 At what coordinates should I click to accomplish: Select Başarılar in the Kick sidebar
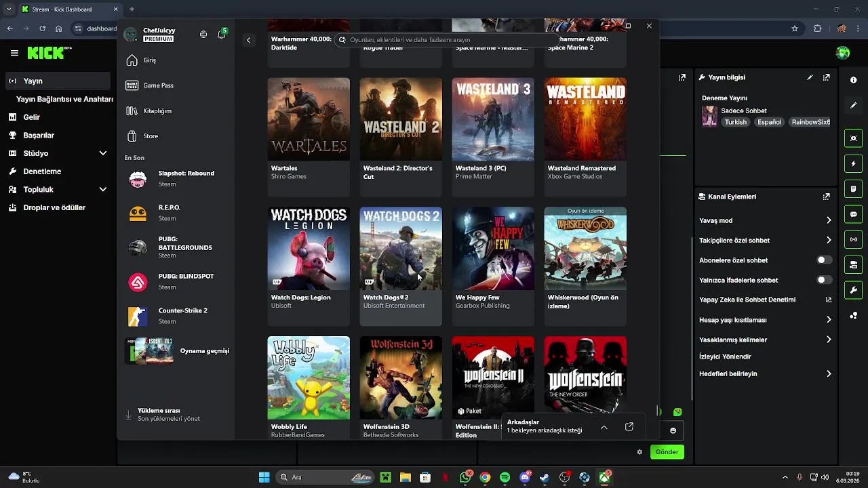[x=58, y=136]
